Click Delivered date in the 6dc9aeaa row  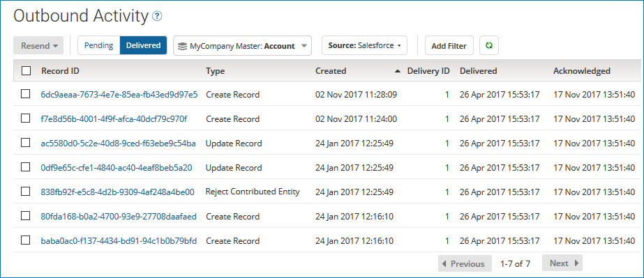pyautogui.click(x=500, y=95)
